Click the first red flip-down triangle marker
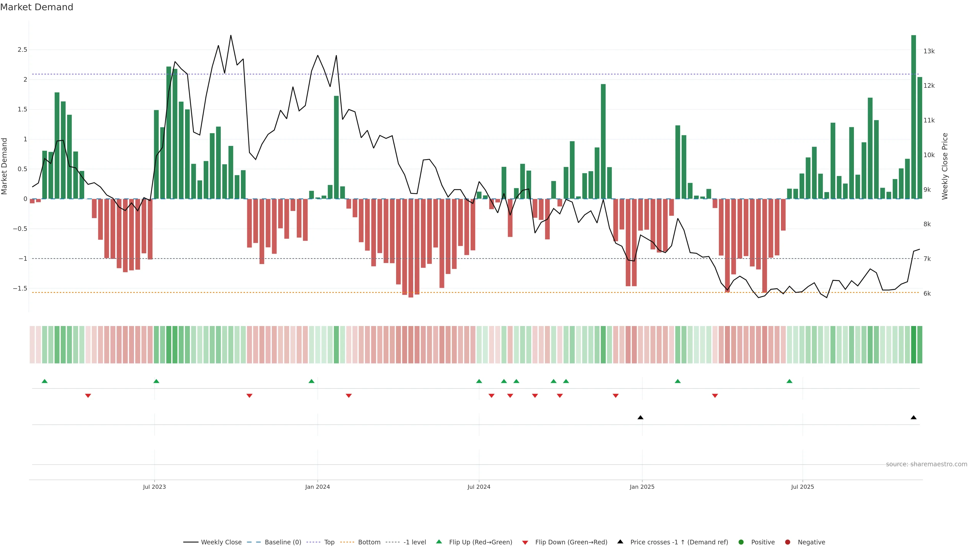The image size is (980, 551). (88, 396)
